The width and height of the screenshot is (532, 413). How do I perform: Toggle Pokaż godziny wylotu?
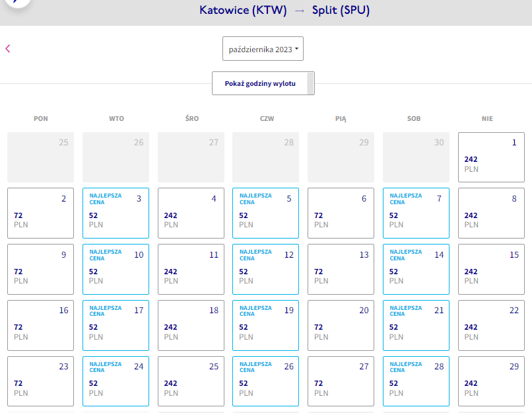263,83
